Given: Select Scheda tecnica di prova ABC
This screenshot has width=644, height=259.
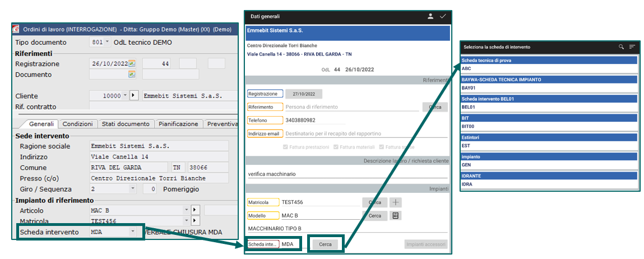Looking at the screenshot, I should pos(549,65).
